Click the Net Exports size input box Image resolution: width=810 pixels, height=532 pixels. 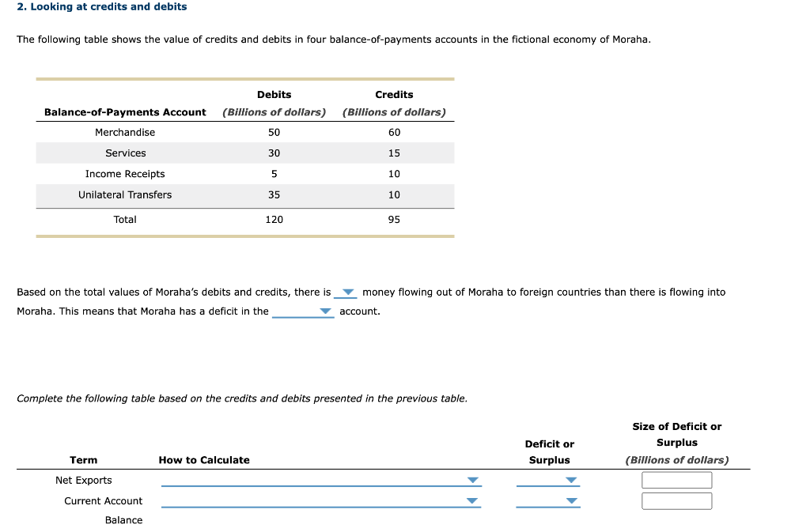pyautogui.click(x=676, y=480)
